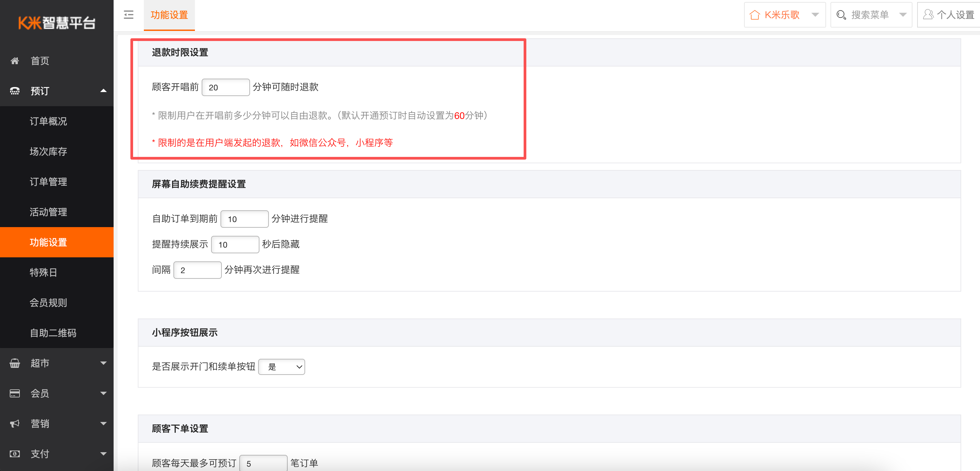This screenshot has height=471, width=980.
Task: Click the 自助订单到期前 minutes input
Action: 245,219
